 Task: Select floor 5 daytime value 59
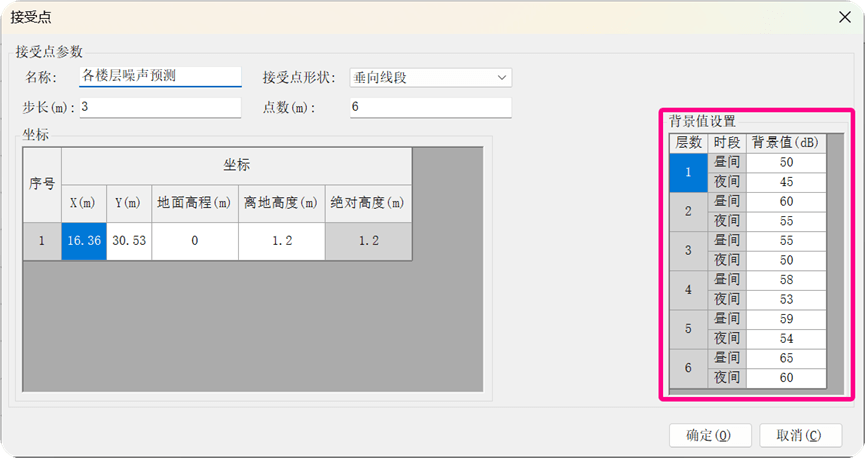point(786,319)
